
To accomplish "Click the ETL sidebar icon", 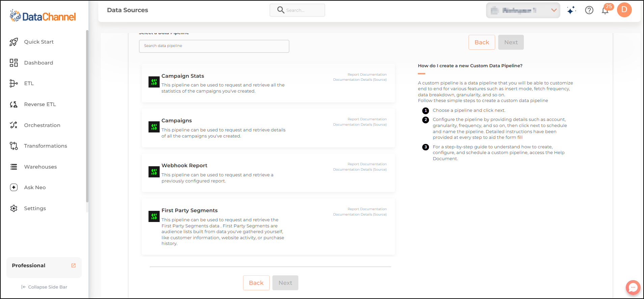I will [14, 83].
